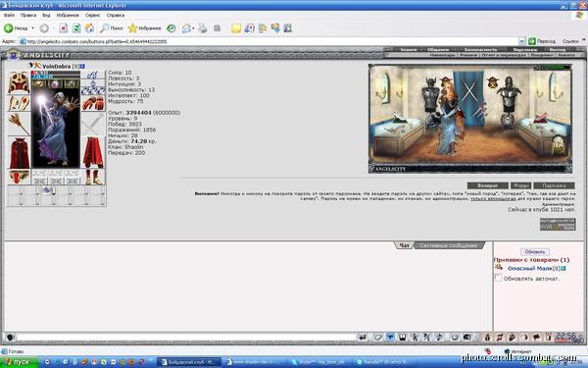588x368 pixels.
Task: Open the Файл menu
Action: pos(9,15)
